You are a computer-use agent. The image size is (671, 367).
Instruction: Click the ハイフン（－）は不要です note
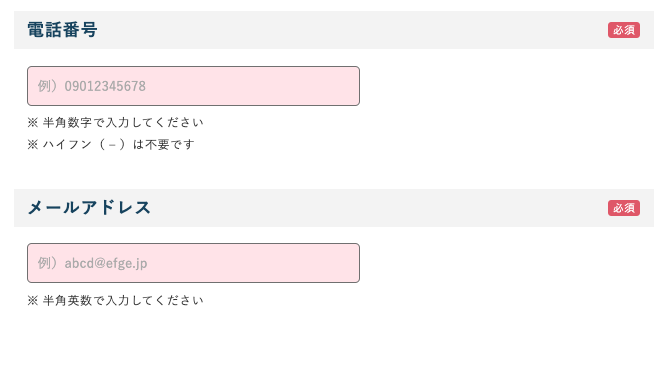119,145
